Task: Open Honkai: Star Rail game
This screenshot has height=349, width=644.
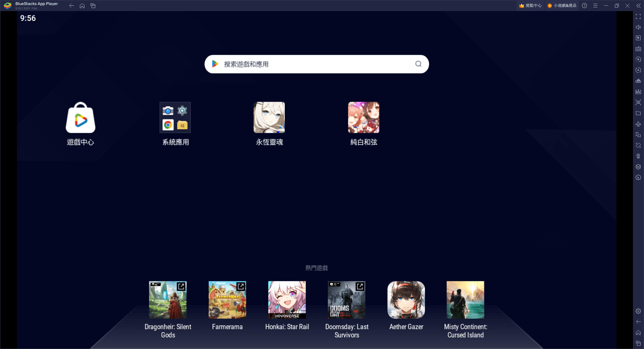Action: [x=287, y=300]
